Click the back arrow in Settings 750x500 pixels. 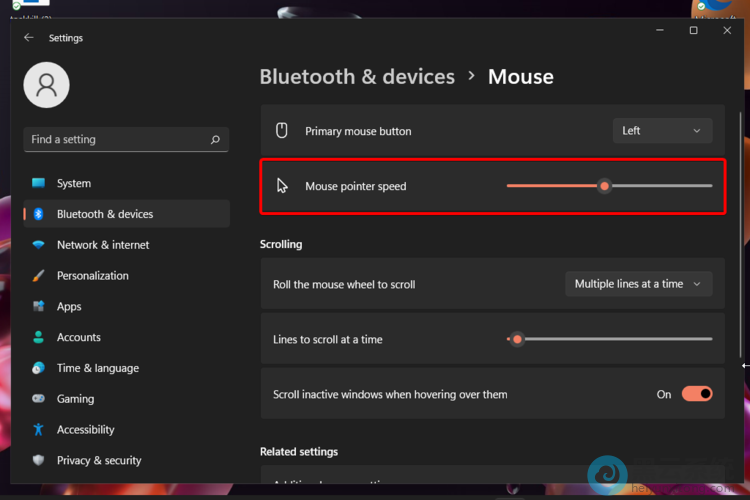28,38
